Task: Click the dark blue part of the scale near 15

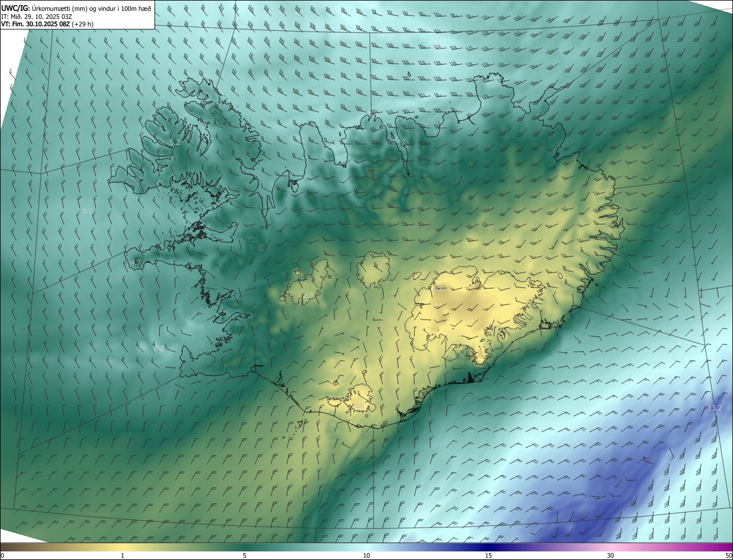Action: pos(488,547)
